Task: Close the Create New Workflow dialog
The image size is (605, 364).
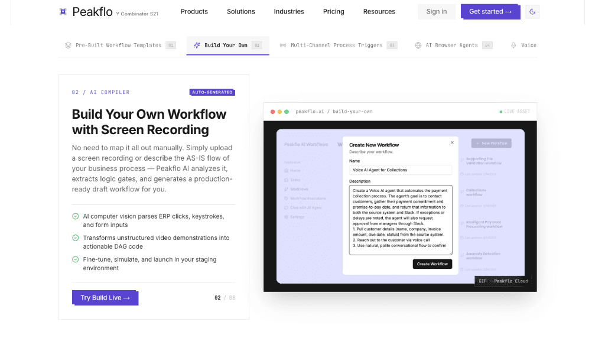Action: 452,142
